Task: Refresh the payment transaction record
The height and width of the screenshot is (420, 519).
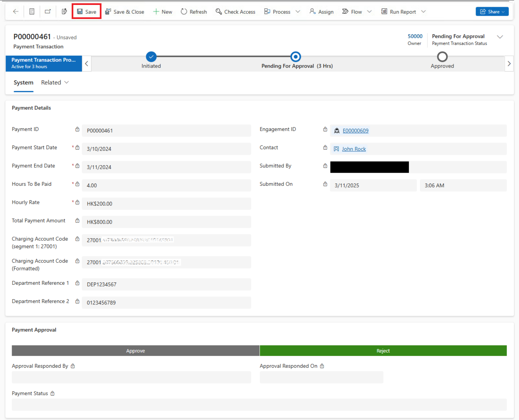Action: point(194,12)
